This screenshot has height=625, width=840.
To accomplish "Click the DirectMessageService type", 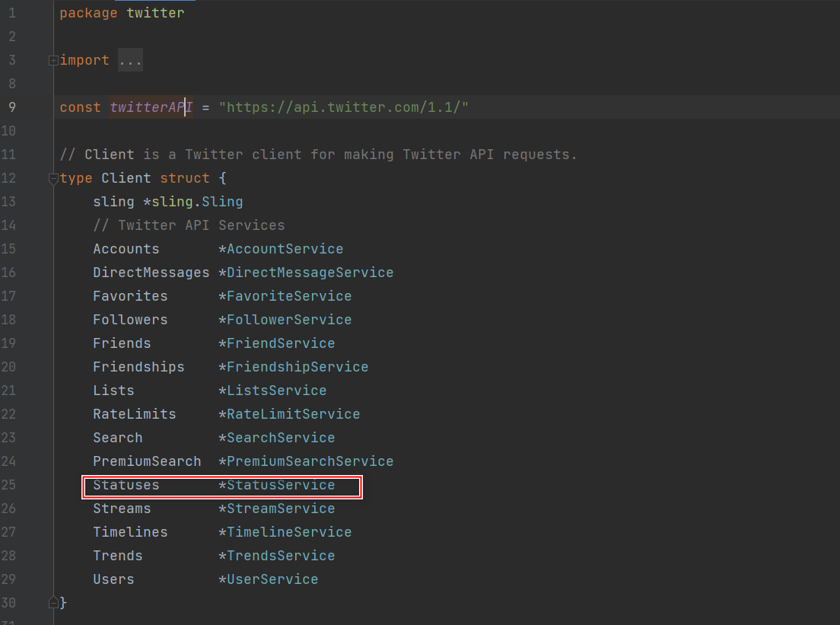I will pyautogui.click(x=310, y=273).
